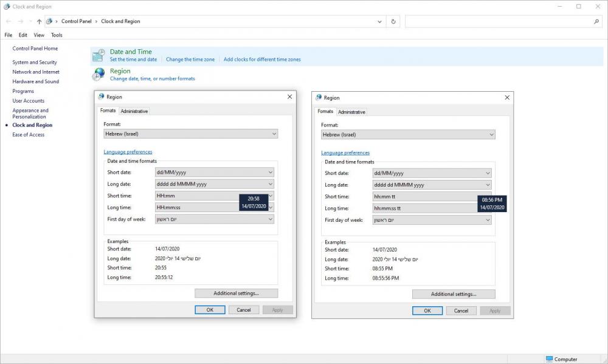Screen dimensions: 608x364
Task: Switch to Administrative tab in right dialog
Action: (x=351, y=112)
